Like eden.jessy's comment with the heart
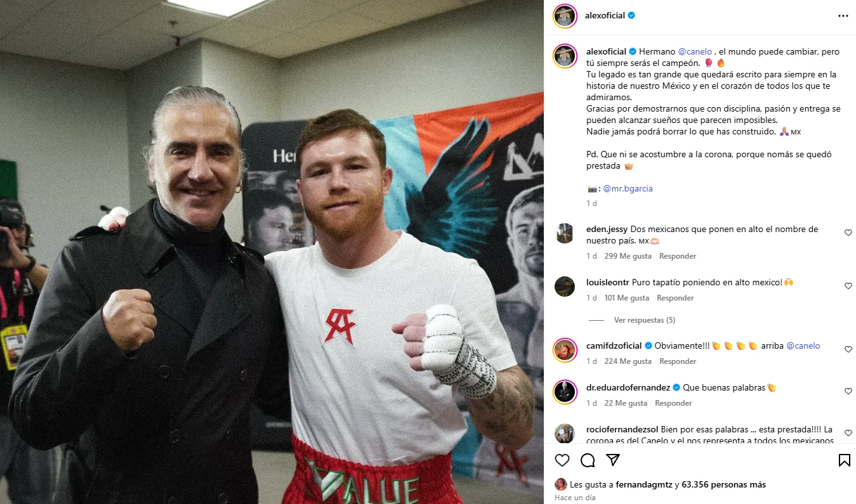 (x=848, y=233)
